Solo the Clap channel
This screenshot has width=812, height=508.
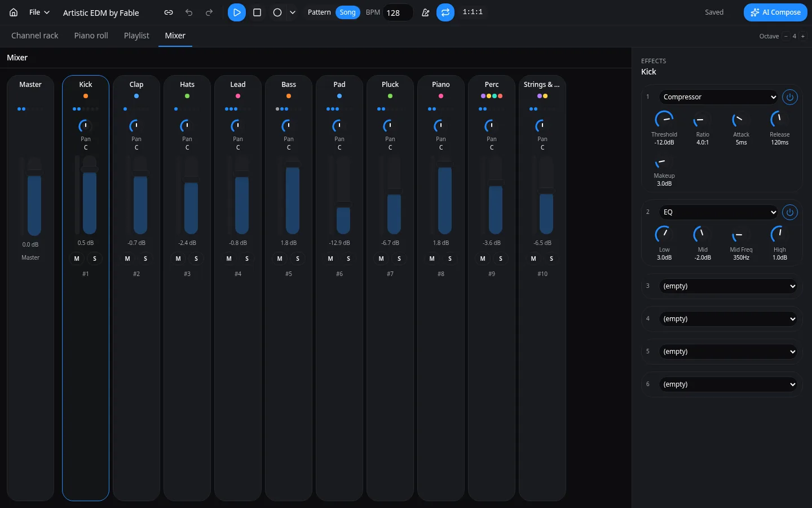[145, 259]
